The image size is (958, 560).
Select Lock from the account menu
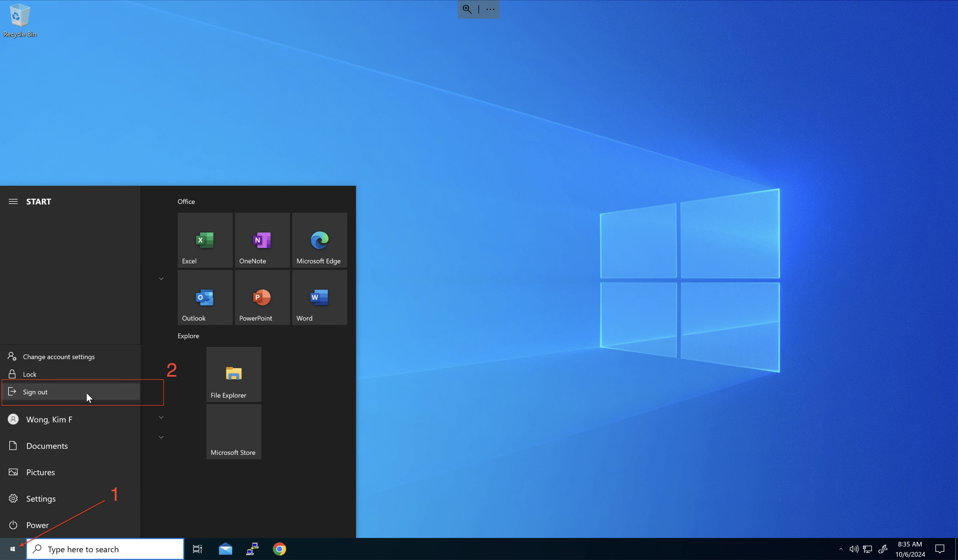[70, 374]
